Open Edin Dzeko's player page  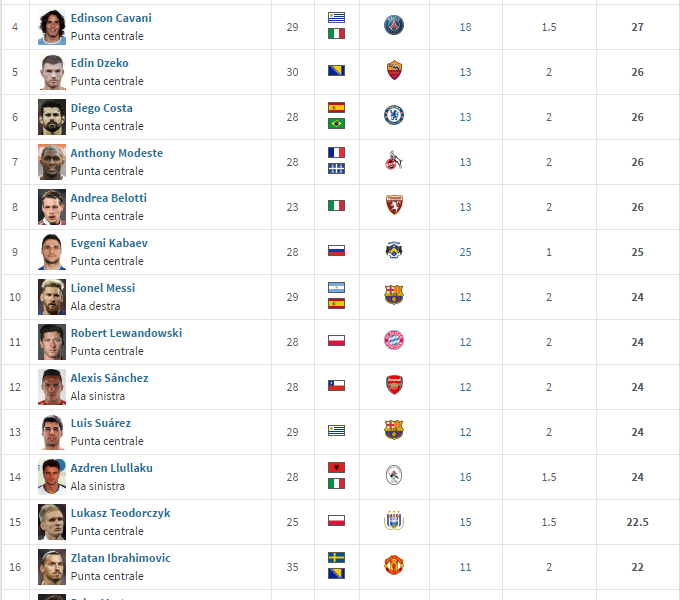click(x=99, y=63)
